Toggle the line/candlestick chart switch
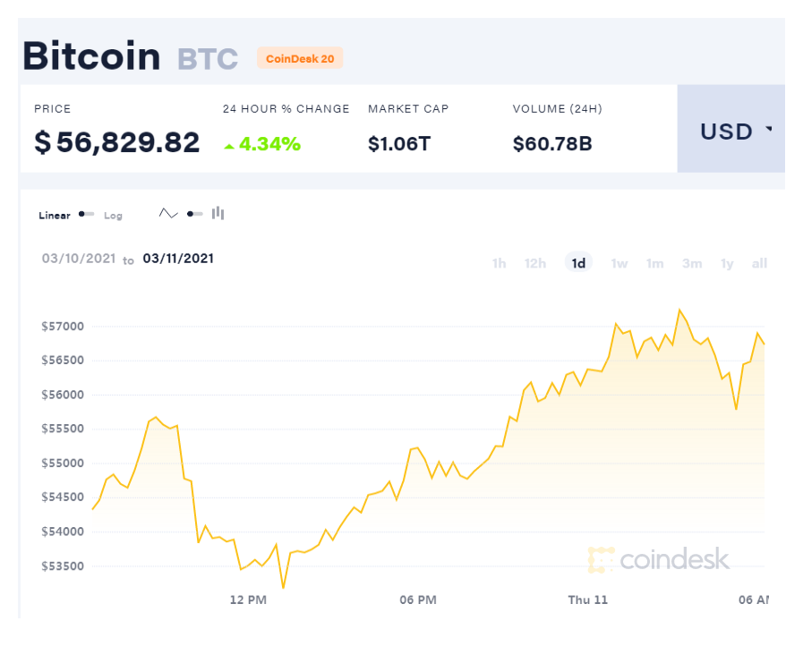803x672 pixels. [x=194, y=214]
